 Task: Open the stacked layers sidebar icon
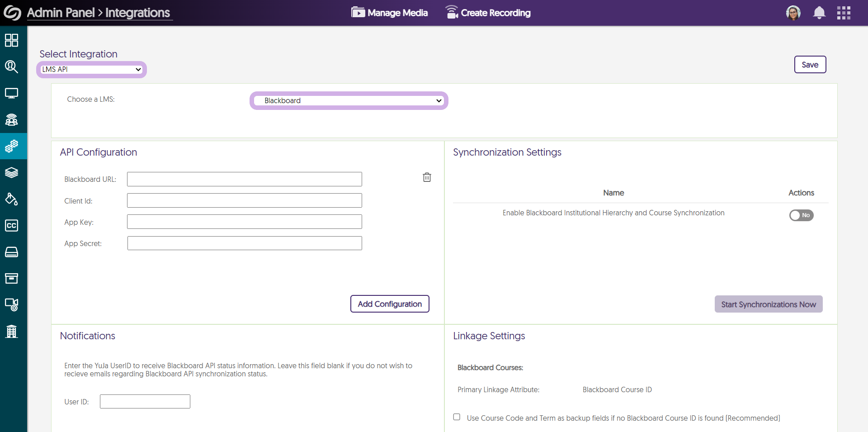coord(12,172)
